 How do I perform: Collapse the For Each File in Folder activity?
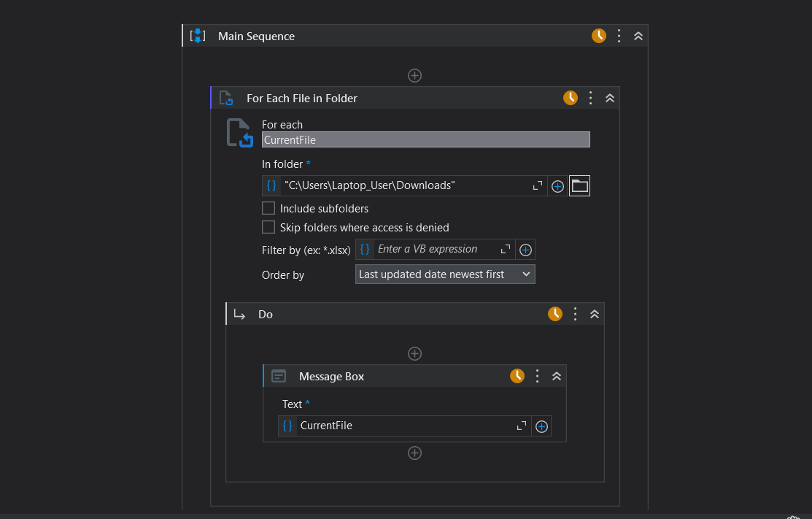point(610,98)
